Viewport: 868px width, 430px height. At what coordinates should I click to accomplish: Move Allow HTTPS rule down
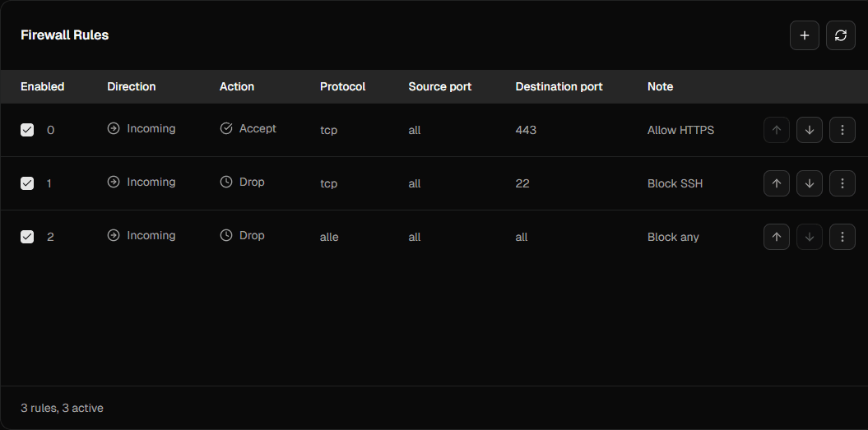pos(809,130)
